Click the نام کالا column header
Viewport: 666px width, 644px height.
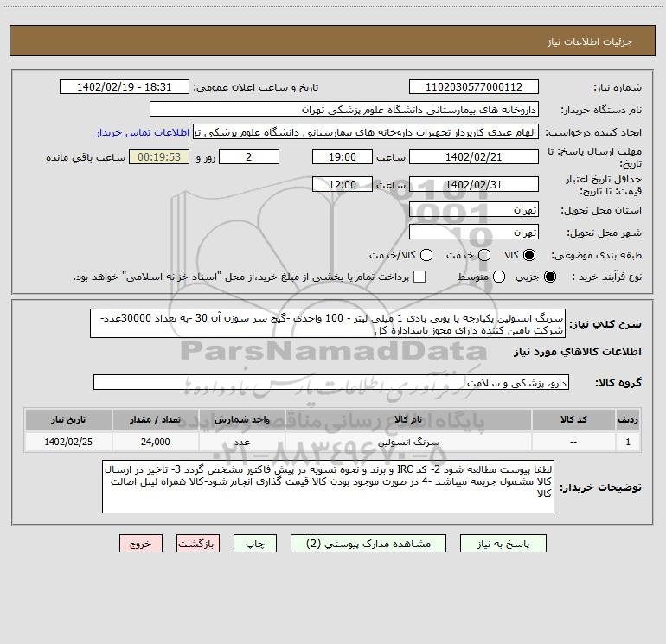pos(408,419)
